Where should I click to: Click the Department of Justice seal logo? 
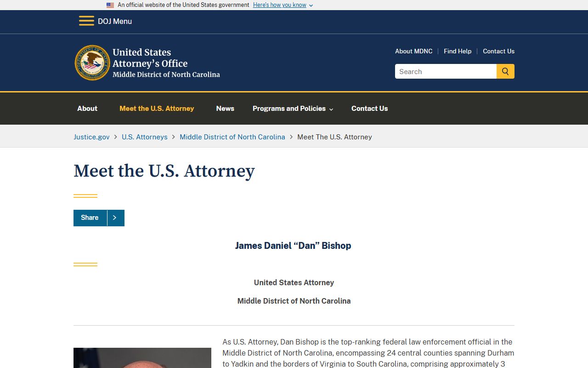92,63
